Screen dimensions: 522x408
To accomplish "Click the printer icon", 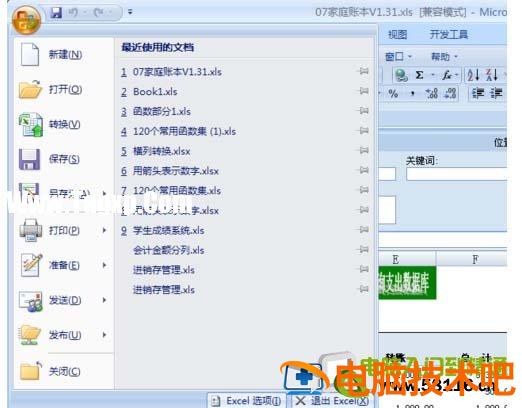I will [x=31, y=230].
